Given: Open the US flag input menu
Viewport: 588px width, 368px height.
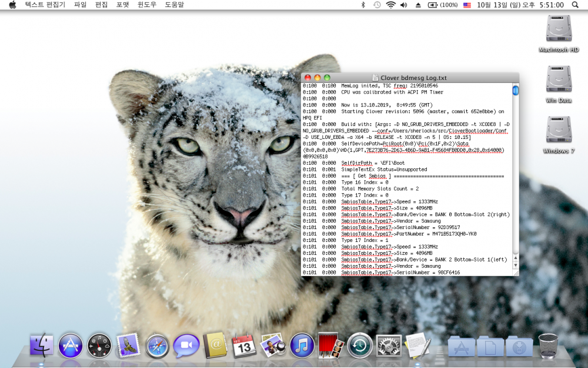Looking at the screenshot, I should pos(467,5).
